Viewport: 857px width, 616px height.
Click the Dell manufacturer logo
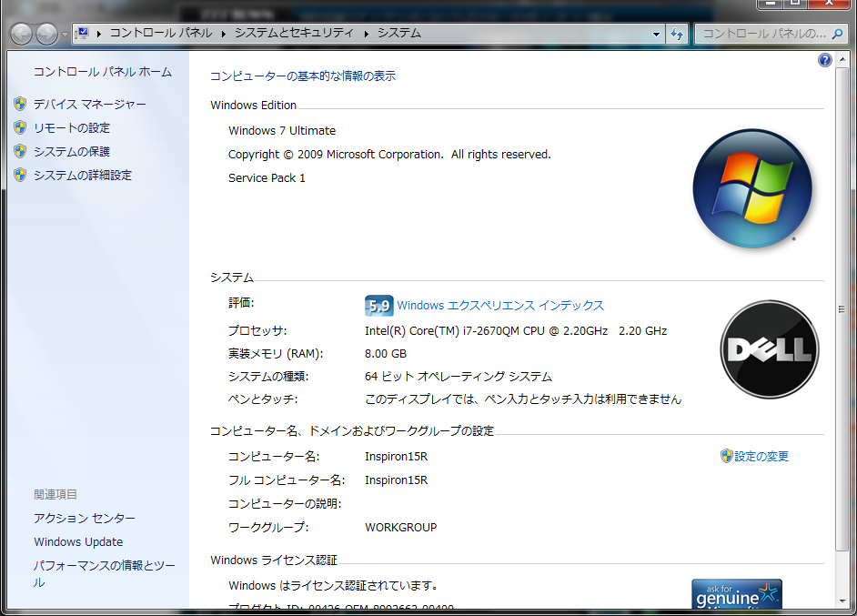point(769,349)
